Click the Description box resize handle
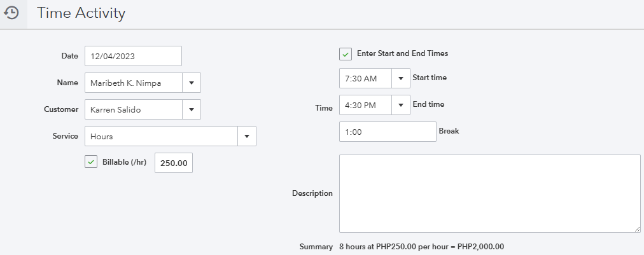 click(x=637, y=229)
